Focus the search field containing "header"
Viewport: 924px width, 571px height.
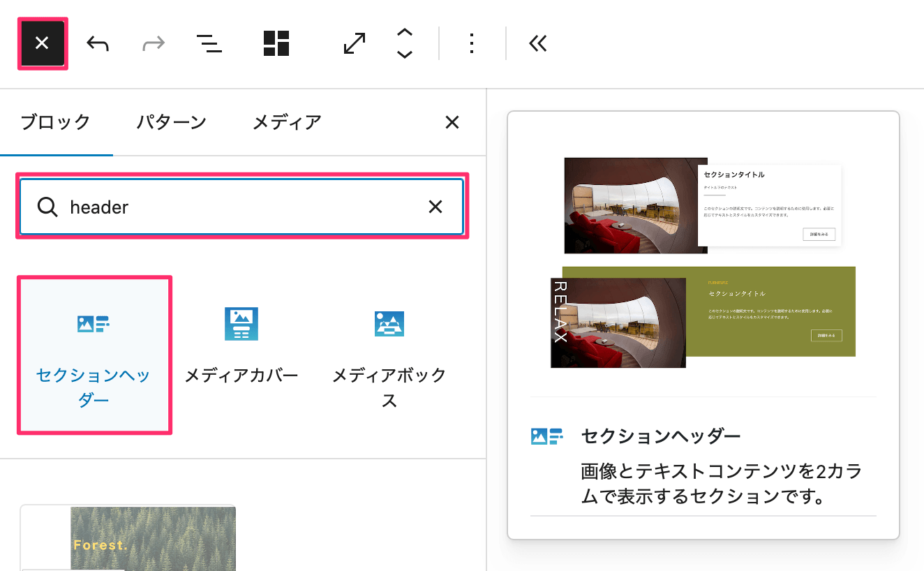pos(237,207)
